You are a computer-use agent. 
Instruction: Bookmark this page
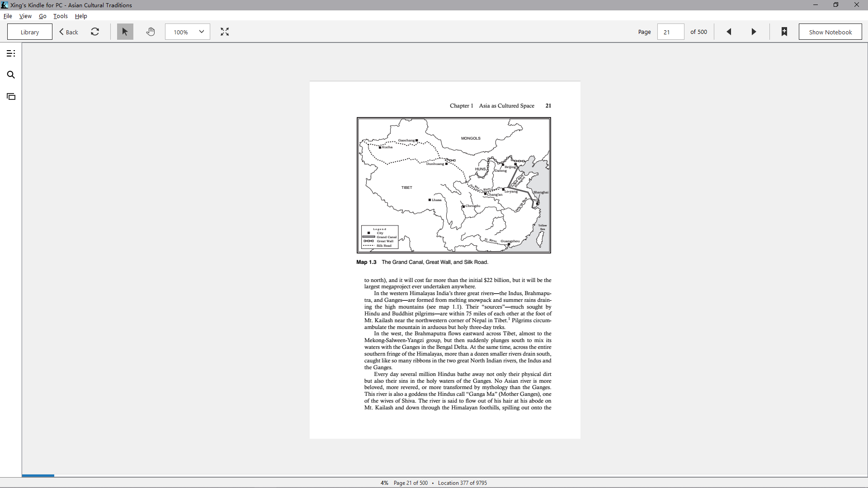click(784, 32)
